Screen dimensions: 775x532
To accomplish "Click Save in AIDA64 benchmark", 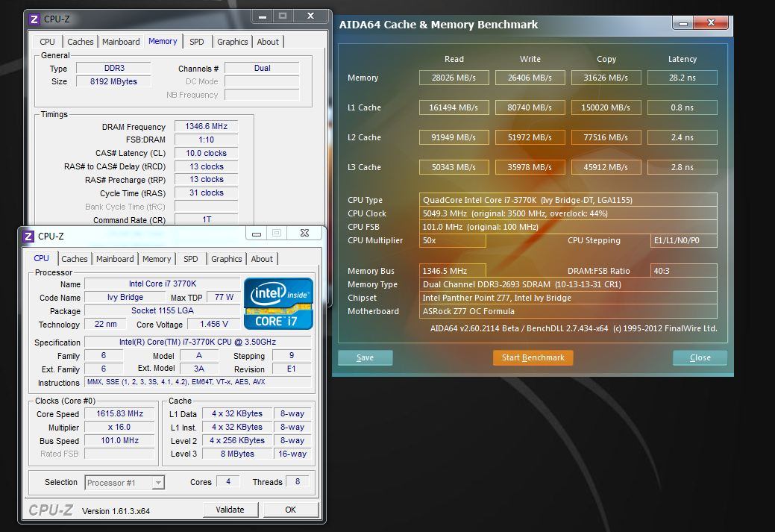I will (365, 357).
